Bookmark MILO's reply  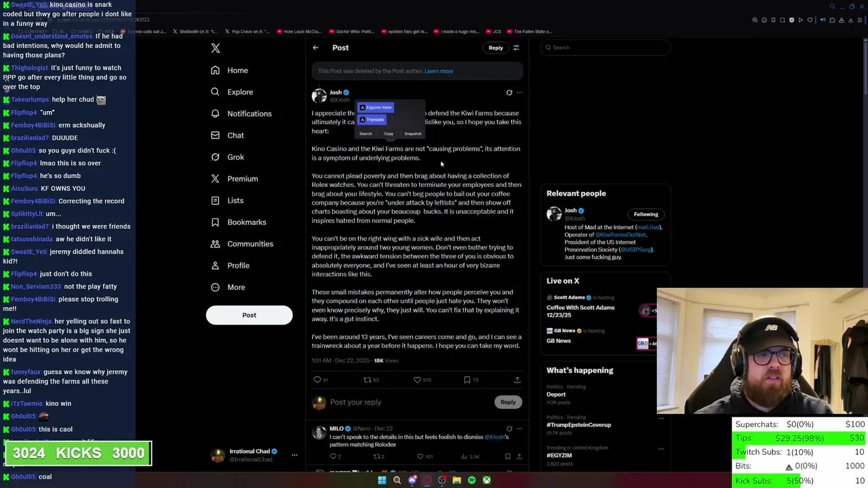(507, 457)
